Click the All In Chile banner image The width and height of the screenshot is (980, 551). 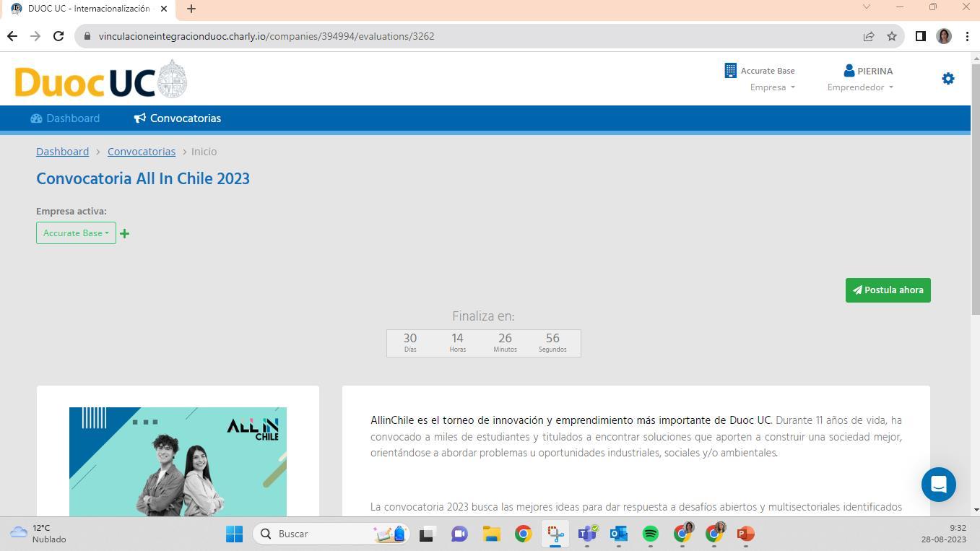[x=178, y=461]
